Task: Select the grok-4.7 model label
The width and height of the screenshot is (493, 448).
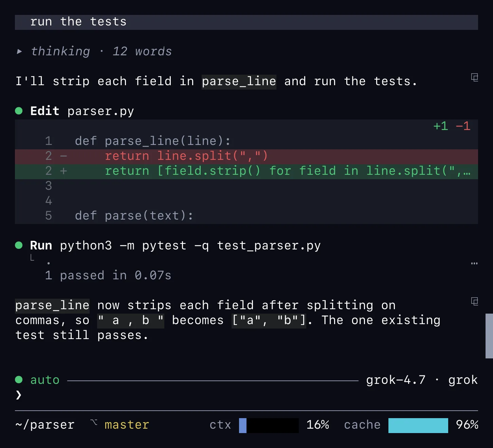Action: [396, 380]
